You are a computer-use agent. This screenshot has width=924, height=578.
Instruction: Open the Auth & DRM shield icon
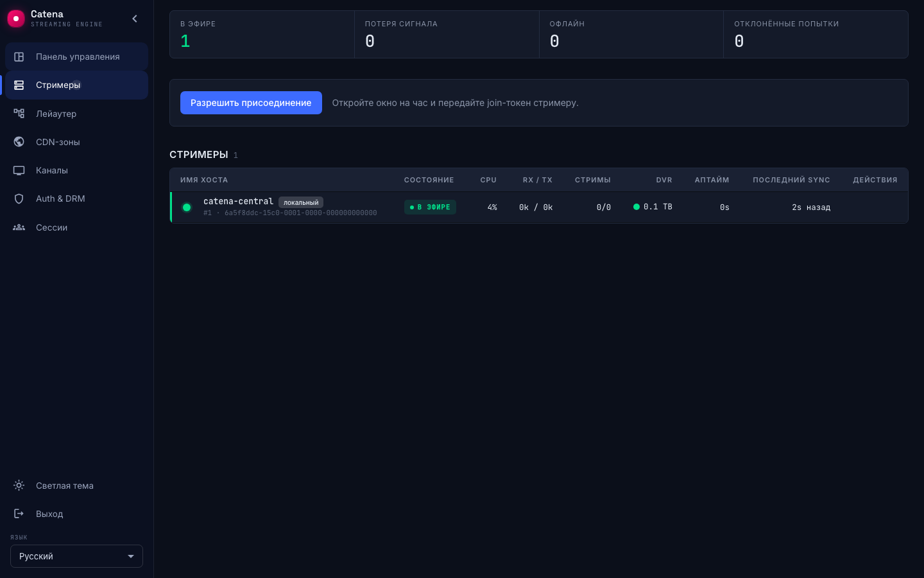point(19,198)
